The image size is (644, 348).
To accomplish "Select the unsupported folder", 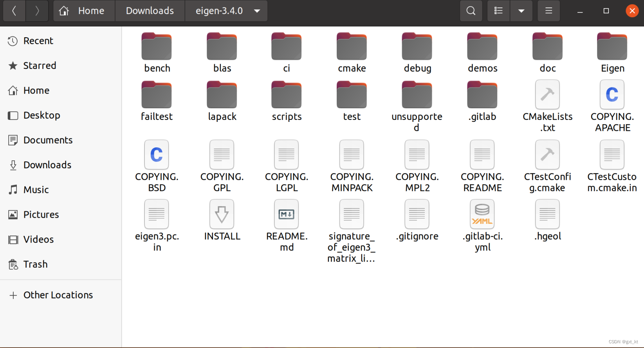I will (x=417, y=106).
